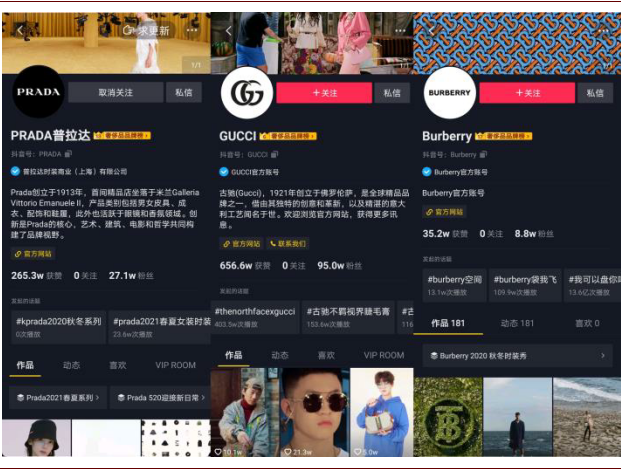Expand the Prada2021春夏系列 collection
Image resolution: width=621 pixels, height=470 pixels.
click(x=58, y=397)
